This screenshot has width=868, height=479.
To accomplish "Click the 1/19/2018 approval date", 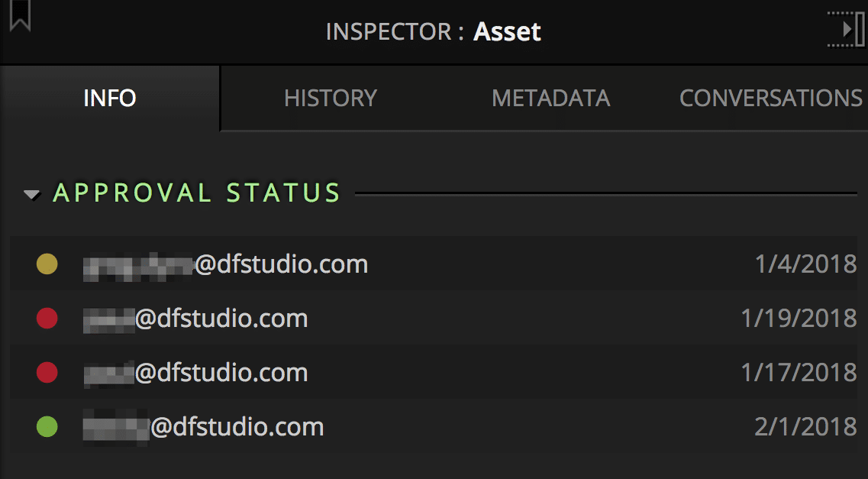I will click(799, 319).
